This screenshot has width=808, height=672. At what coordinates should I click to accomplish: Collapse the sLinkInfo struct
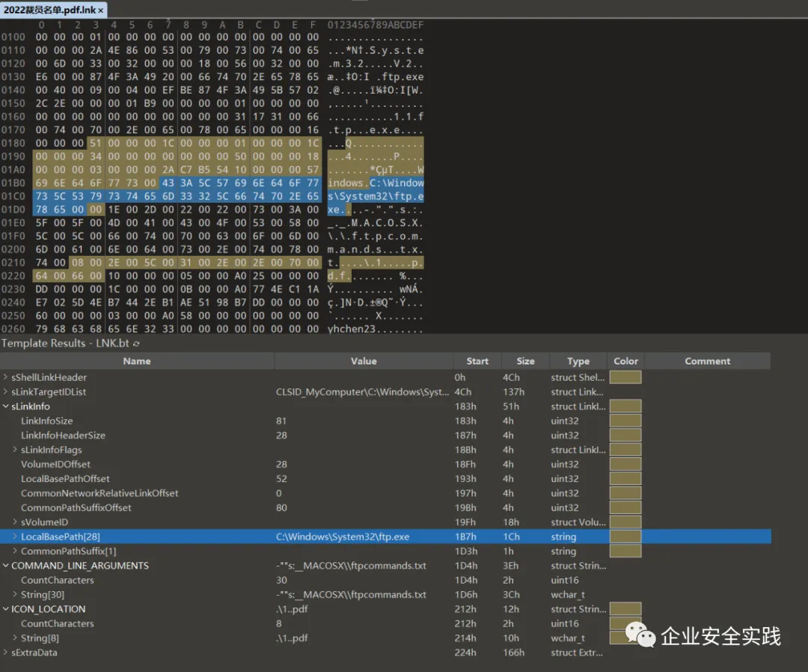[6, 406]
